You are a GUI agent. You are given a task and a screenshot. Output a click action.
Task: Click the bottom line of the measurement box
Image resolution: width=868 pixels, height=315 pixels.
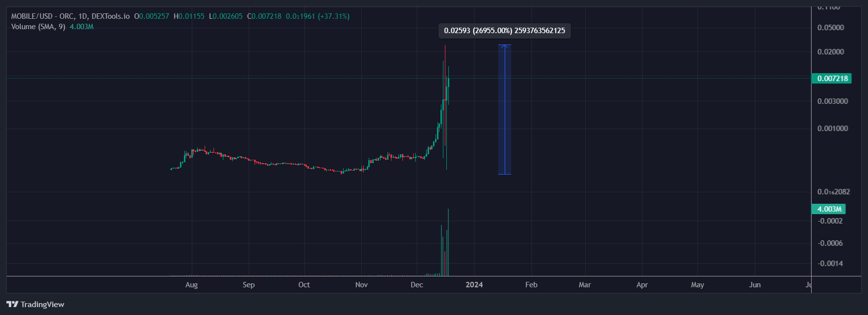(504, 174)
